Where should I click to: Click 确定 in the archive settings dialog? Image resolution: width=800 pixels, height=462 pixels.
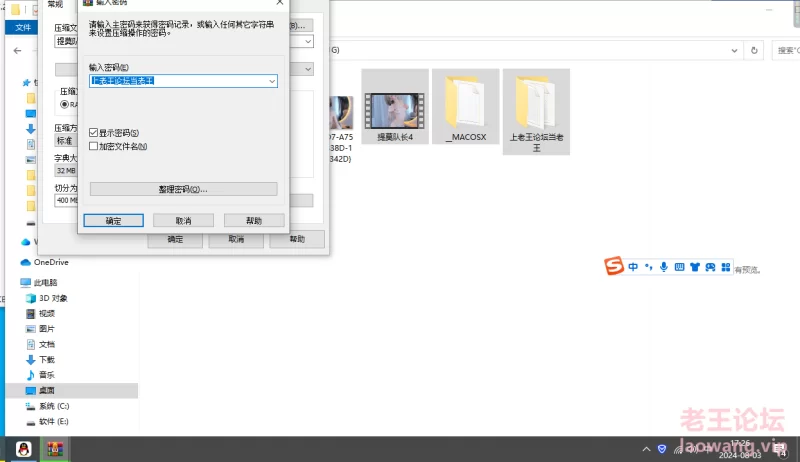tap(175, 239)
